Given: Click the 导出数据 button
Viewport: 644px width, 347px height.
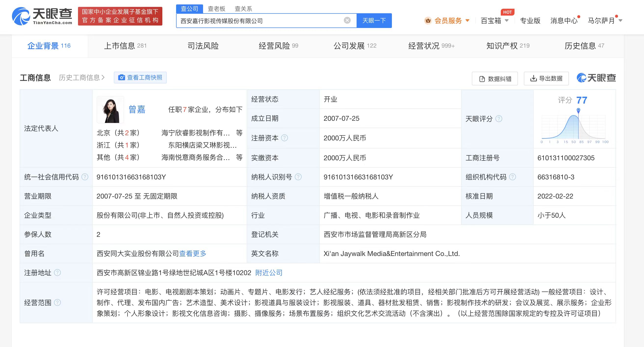Looking at the screenshot, I should [x=546, y=79].
